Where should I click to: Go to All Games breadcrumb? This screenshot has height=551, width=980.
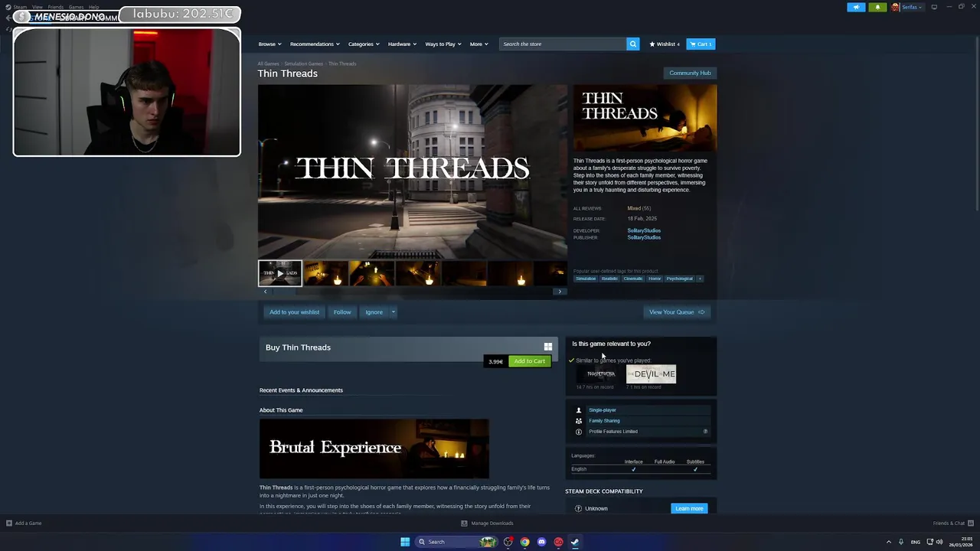point(268,64)
